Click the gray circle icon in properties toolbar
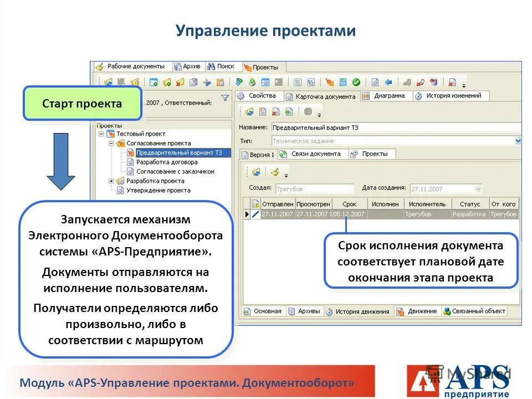Image resolution: width=532 pixels, height=399 pixels. [x=308, y=111]
